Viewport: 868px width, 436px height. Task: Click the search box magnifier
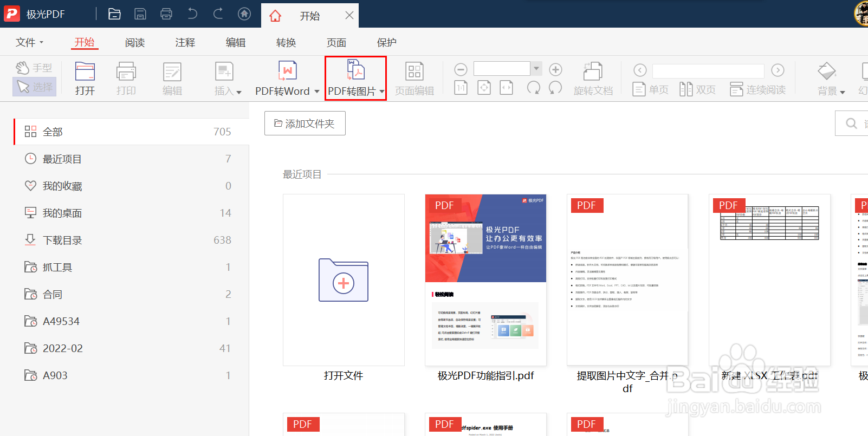[x=851, y=123]
